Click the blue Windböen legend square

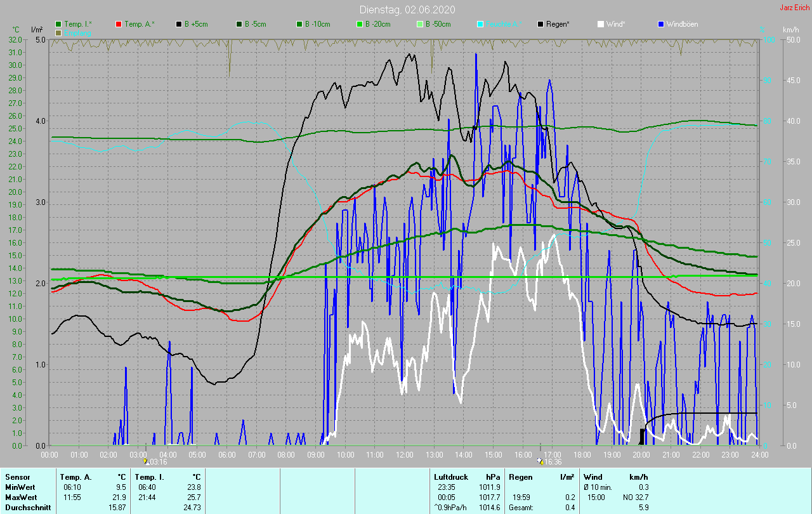(661, 24)
